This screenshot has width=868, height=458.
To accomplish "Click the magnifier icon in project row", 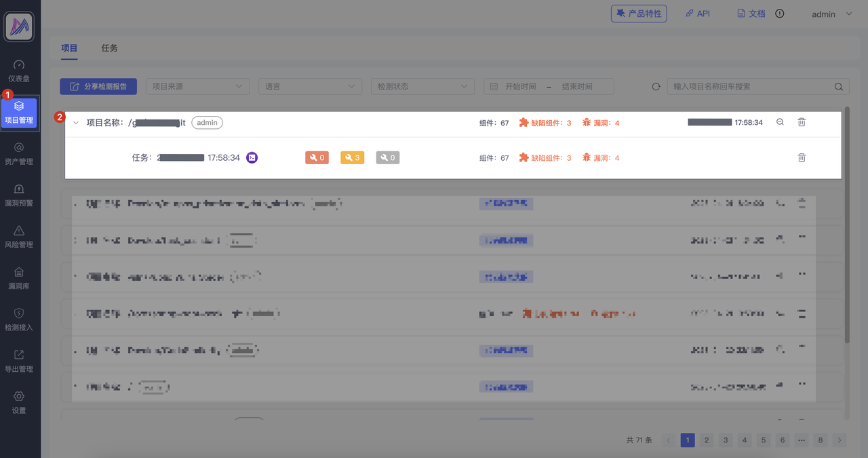I will coord(780,122).
